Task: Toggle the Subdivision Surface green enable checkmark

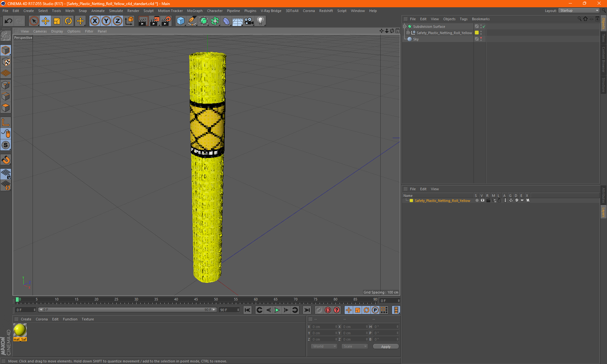Action: pos(484,27)
